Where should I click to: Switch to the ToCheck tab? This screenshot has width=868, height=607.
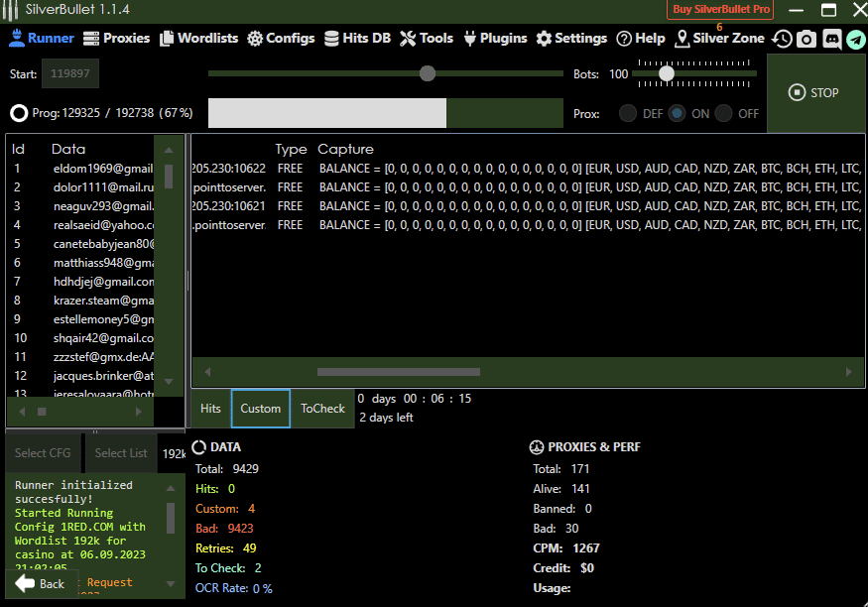322,409
